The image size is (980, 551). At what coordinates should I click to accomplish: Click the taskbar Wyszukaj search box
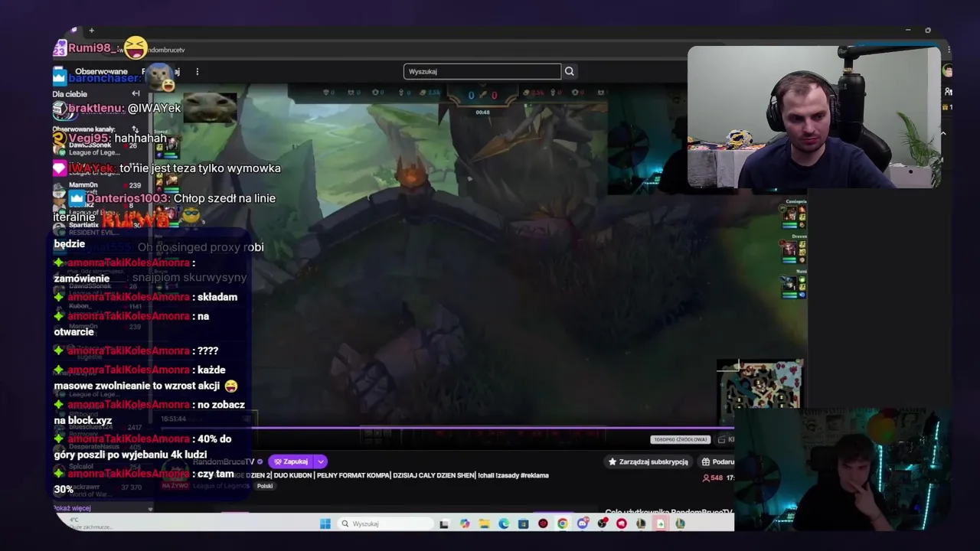387,523
